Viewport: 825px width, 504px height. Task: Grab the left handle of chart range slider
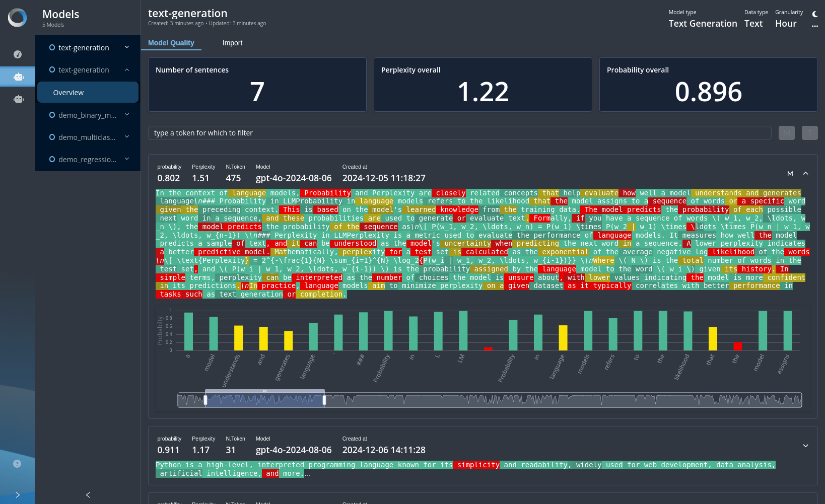coord(205,400)
